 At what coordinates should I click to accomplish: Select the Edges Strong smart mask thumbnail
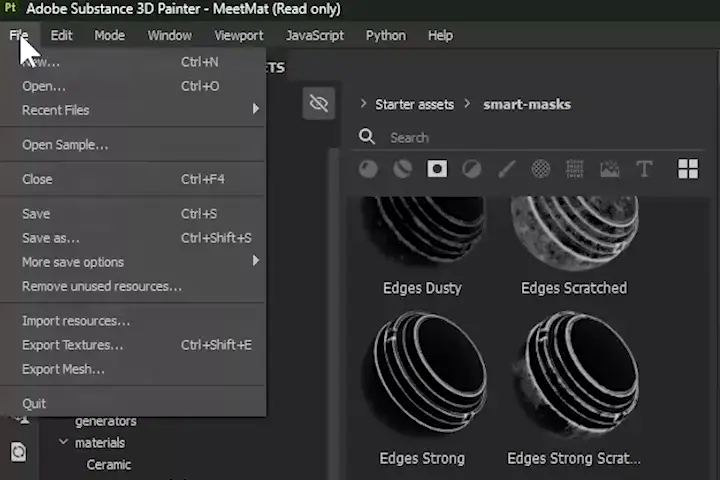click(423, 372)
